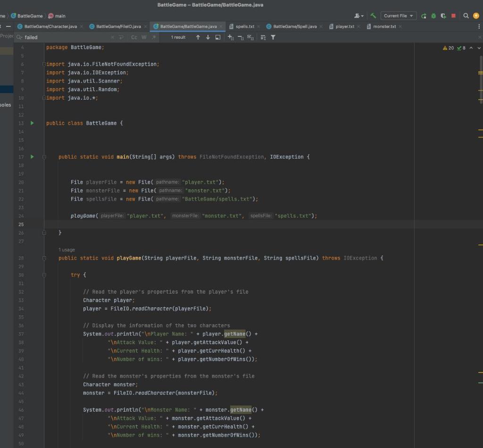Jump to previous occurrence with up arrow
This screenshot has height=448, width=483.
[198, 37]
